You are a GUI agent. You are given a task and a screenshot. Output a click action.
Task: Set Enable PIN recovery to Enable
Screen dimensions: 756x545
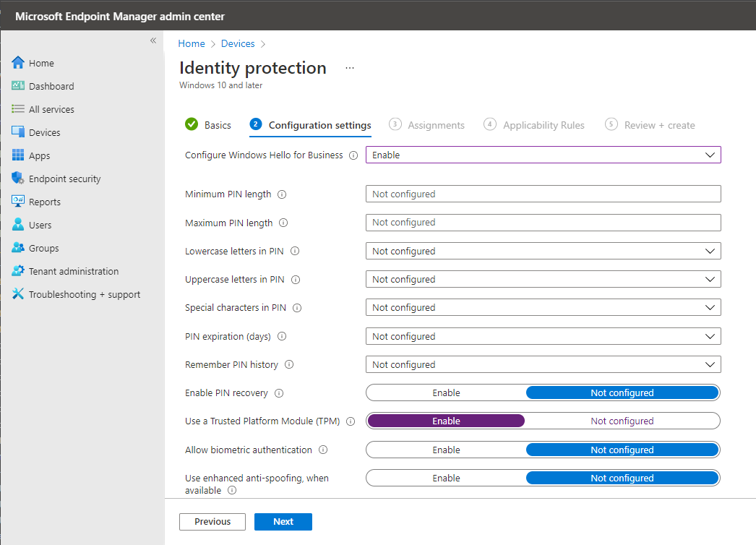click(446, 392)
